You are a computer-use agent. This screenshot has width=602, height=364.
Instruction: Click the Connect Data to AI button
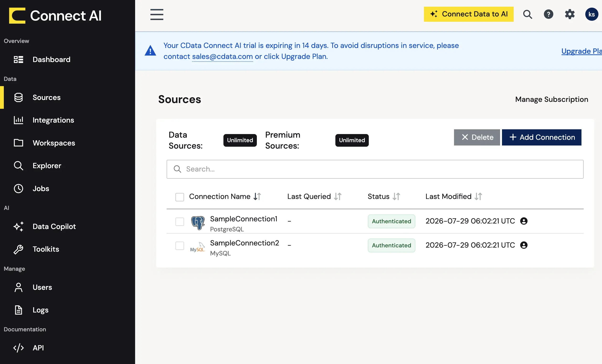pos(469,14)
